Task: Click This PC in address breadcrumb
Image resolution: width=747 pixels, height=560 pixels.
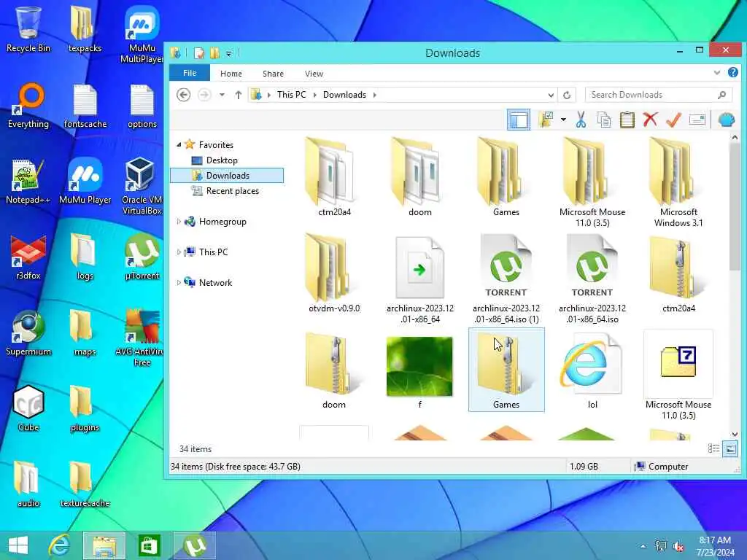Action: tap(292, 95)
